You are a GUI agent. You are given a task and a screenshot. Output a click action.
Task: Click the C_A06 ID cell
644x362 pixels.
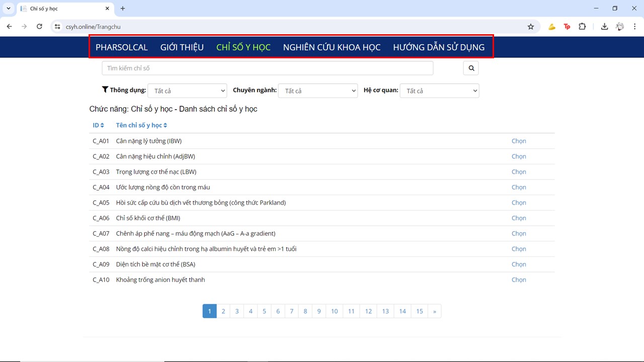101,218
